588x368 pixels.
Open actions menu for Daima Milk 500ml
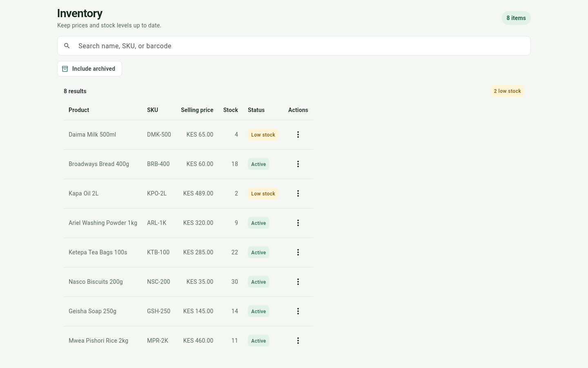click(x=298, y=135)
